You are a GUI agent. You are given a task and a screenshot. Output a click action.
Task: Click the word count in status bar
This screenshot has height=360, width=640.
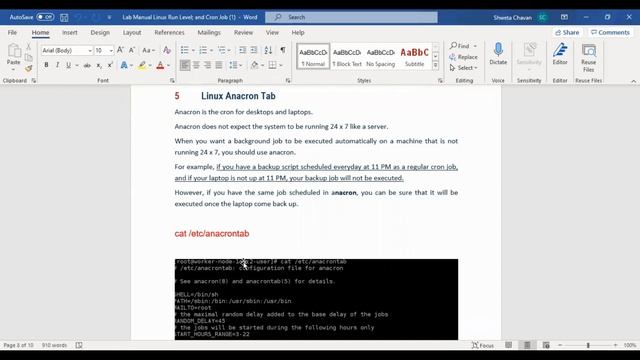[54, 345]
